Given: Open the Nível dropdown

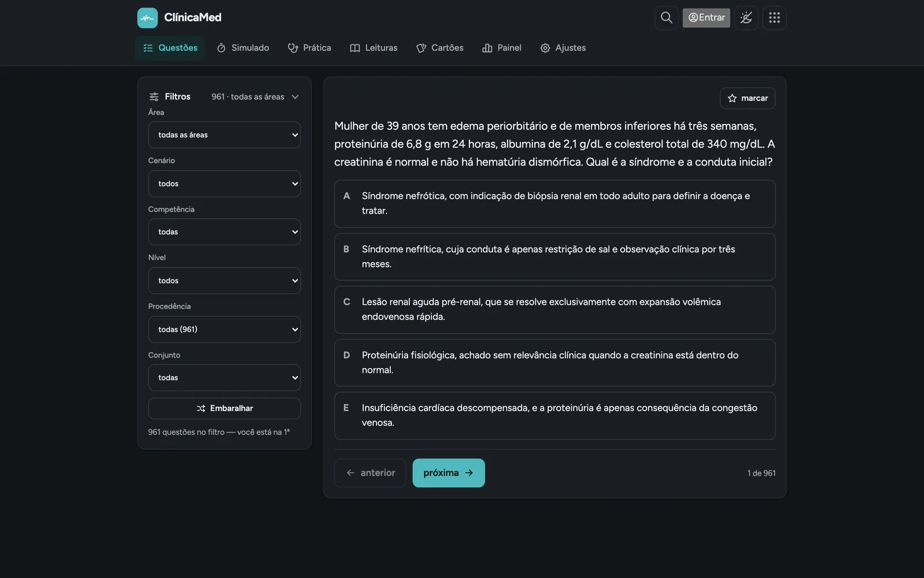Looking at the screenshot, I should click(225, 280).
